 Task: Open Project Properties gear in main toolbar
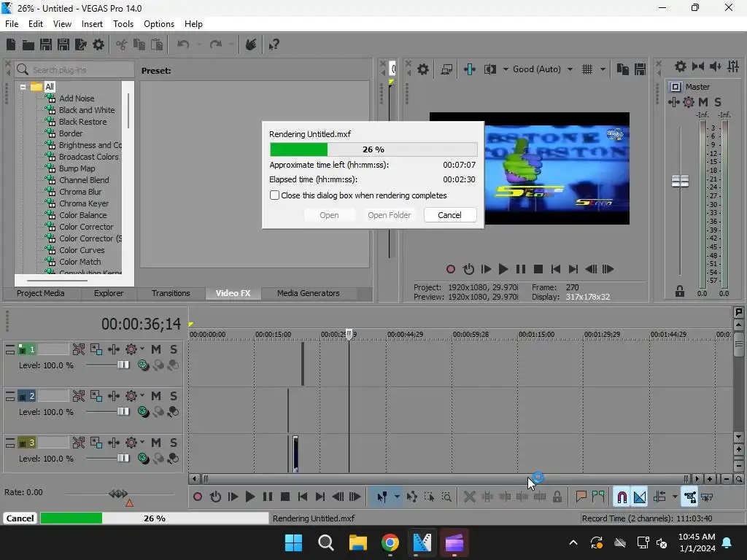(x=98, y=44)
